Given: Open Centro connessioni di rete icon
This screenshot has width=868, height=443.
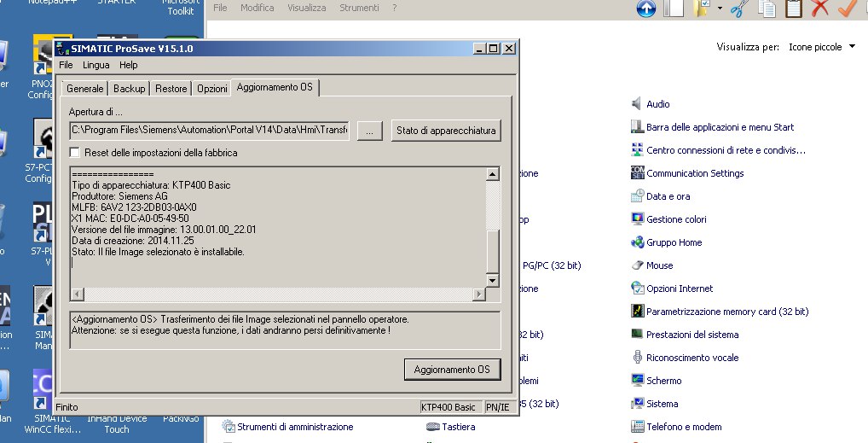Looking at the screenshot, I should [x=637, y=149].
